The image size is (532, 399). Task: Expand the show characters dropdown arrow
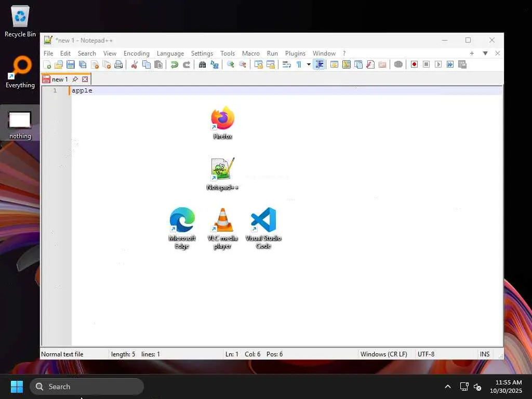point(309,64)
